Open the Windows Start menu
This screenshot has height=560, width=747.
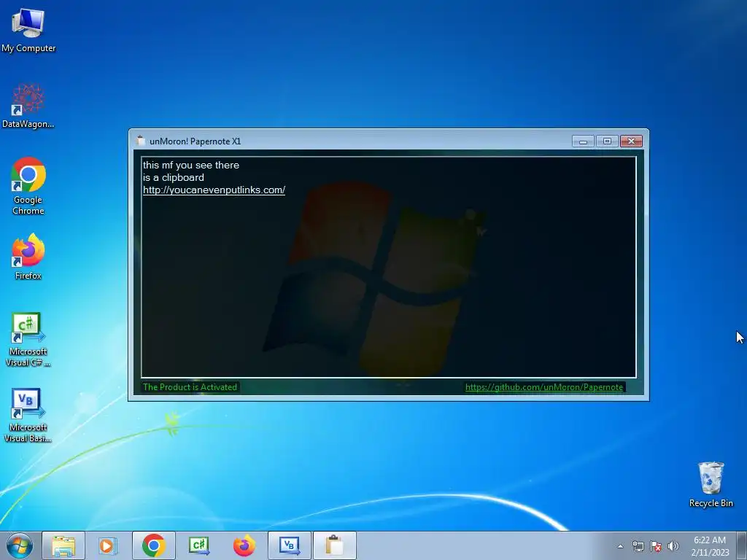[20, 545]
